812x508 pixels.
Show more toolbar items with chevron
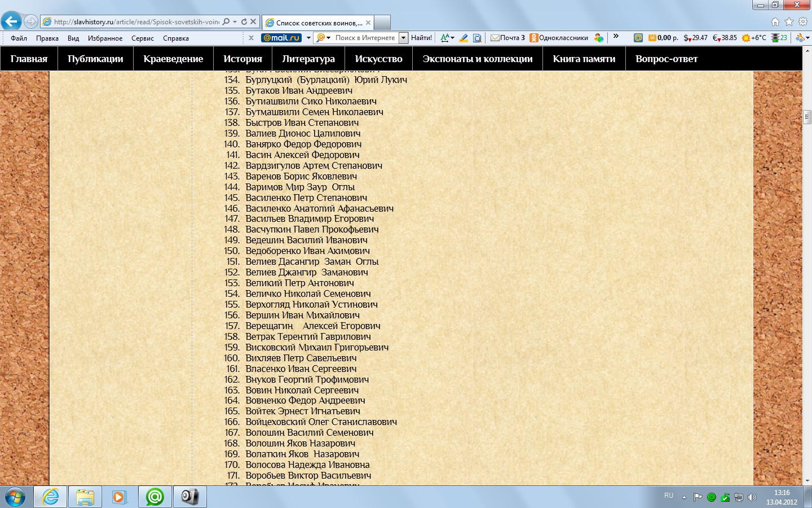coord(616,37)
